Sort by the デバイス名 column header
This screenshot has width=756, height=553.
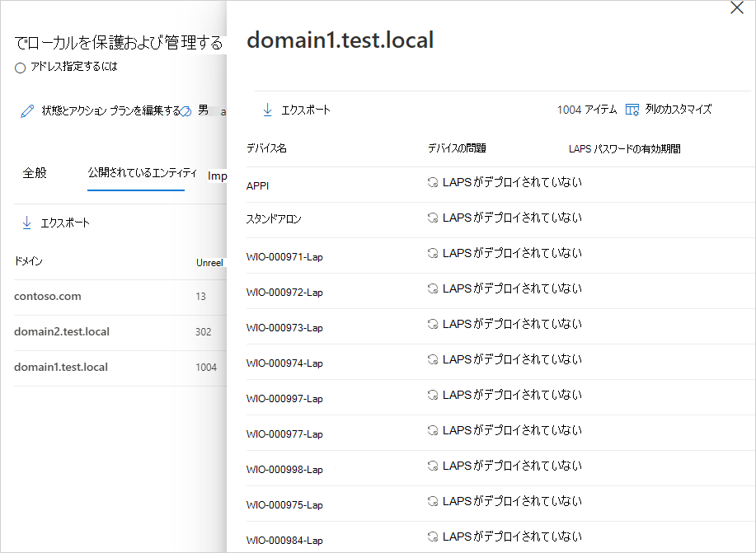pyautogui.click(x=266, y=148)
